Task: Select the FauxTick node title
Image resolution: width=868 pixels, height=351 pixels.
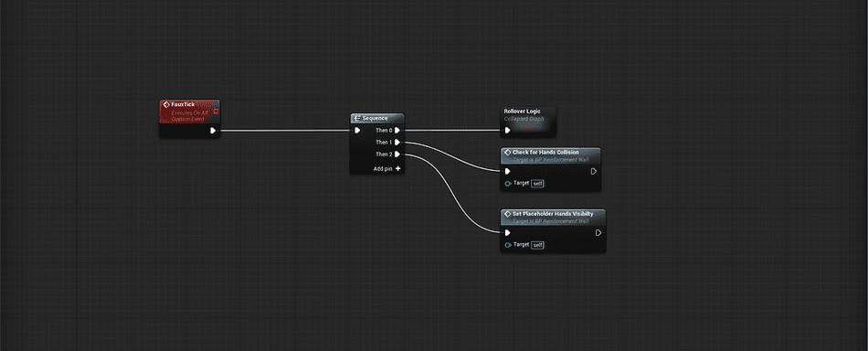Action: pos(183,104)
